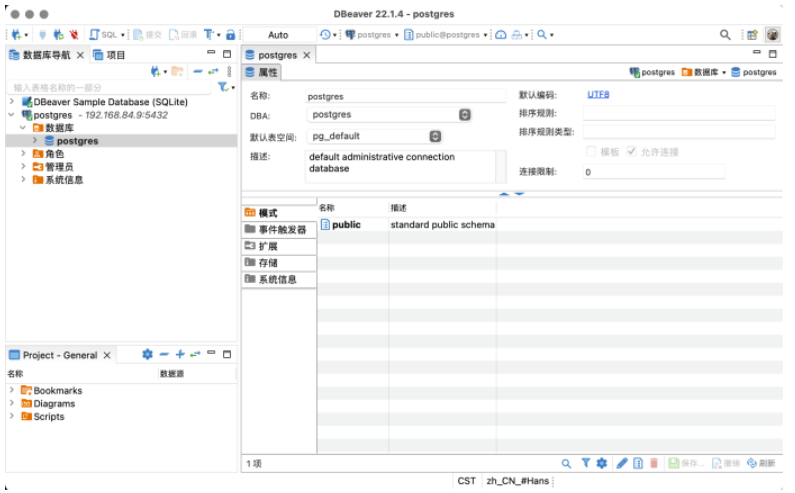Click the Auto commit mode field

pos(278,34)
